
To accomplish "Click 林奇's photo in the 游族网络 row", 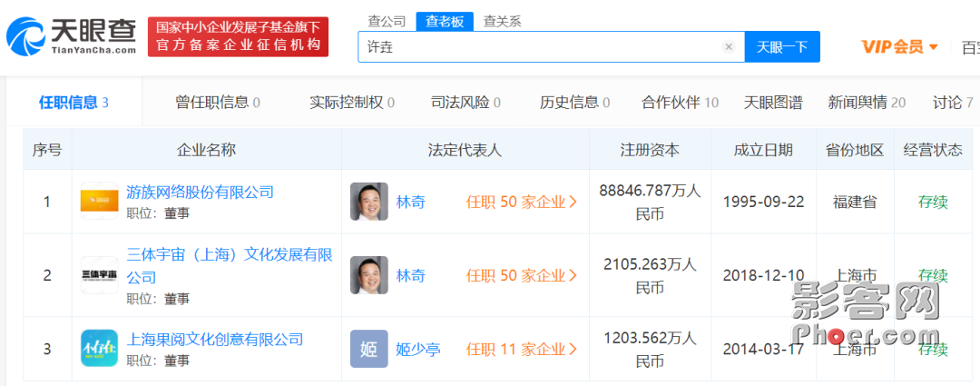I will pyautogui.click(x=368, y=202).
